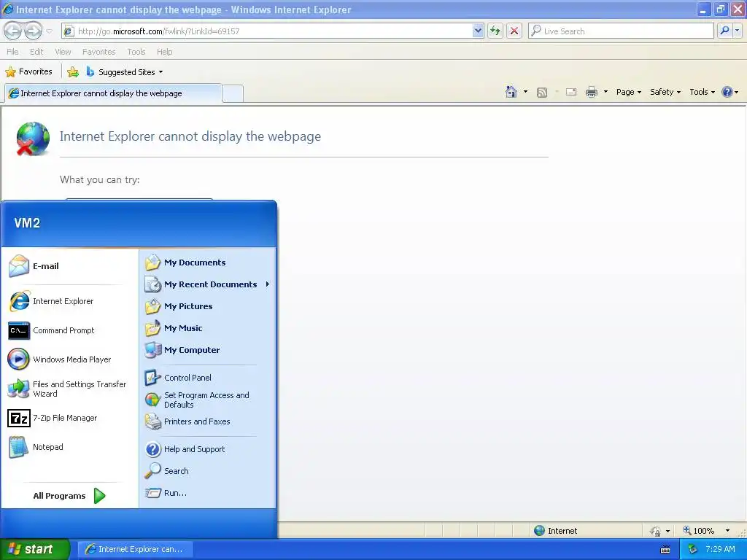Open a new blank tab
The image size is (747, 560).
click(233, 94)
